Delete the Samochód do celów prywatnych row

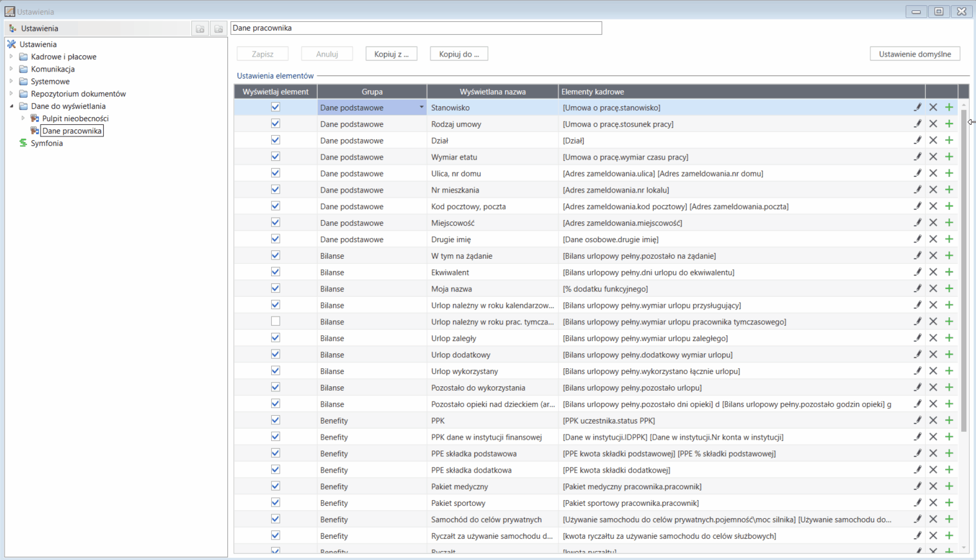933,519
